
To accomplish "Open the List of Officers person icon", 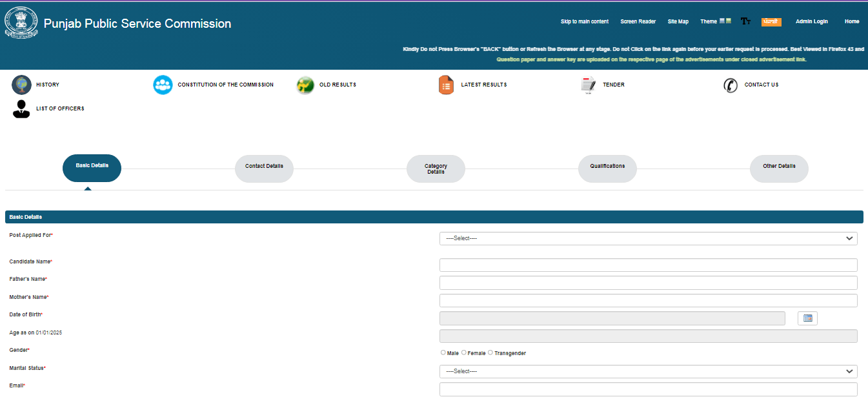I will tap(21, 108).
